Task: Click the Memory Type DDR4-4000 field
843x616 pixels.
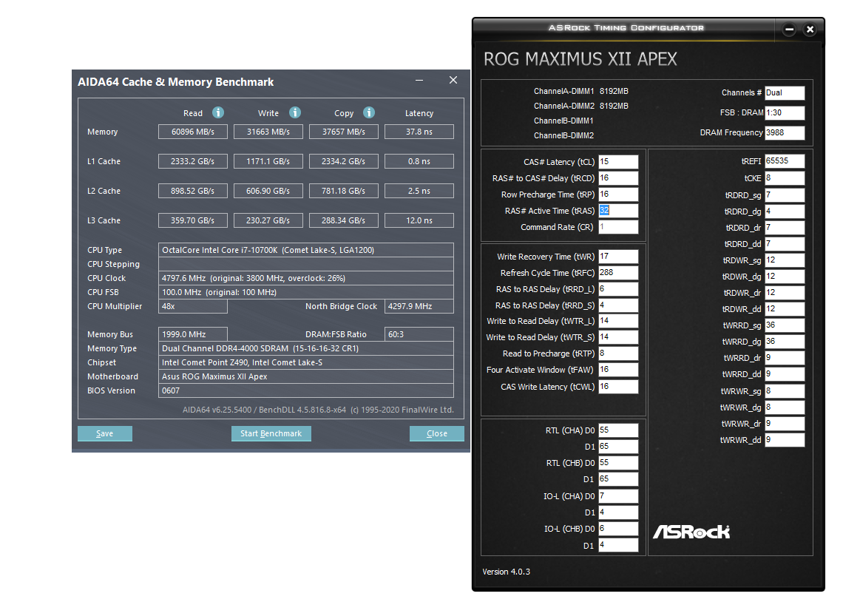Action: [x=306, y=348]
